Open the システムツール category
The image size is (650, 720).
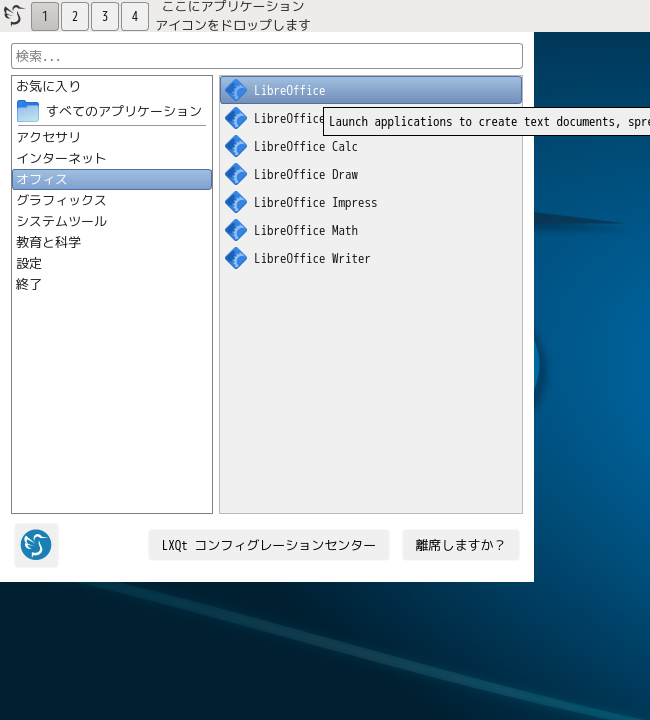point(112,221)
